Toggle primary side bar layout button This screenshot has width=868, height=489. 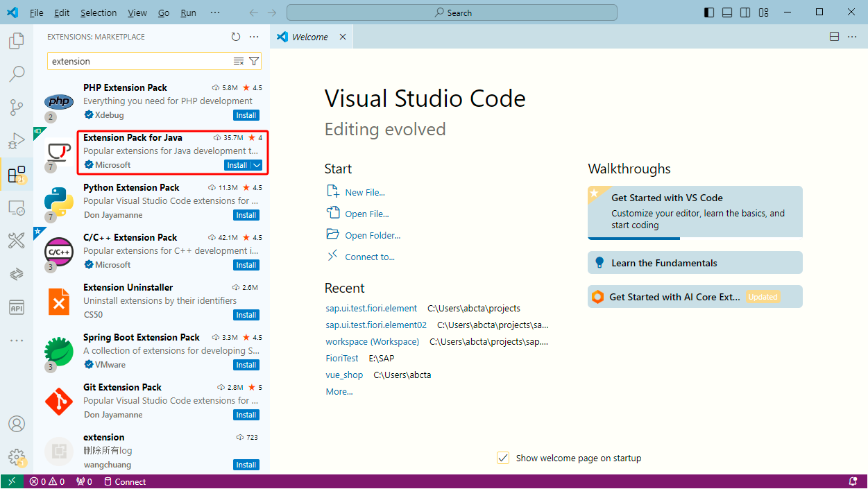pos(708,12)
